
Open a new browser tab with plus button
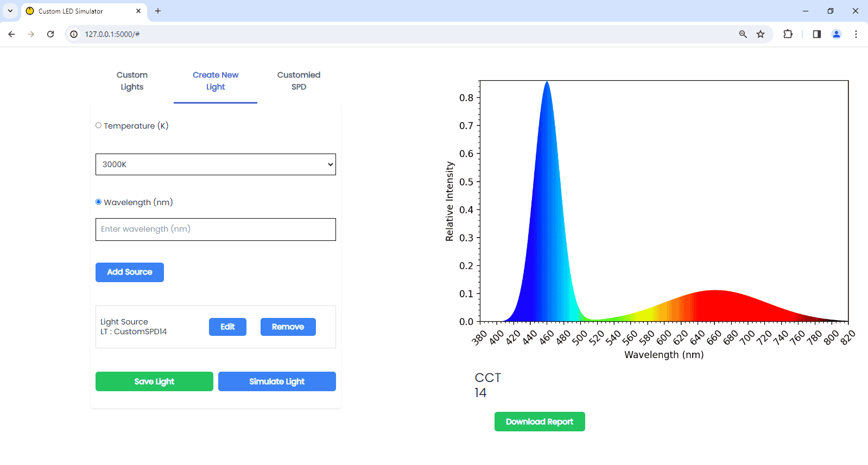[x=158, y=11]
